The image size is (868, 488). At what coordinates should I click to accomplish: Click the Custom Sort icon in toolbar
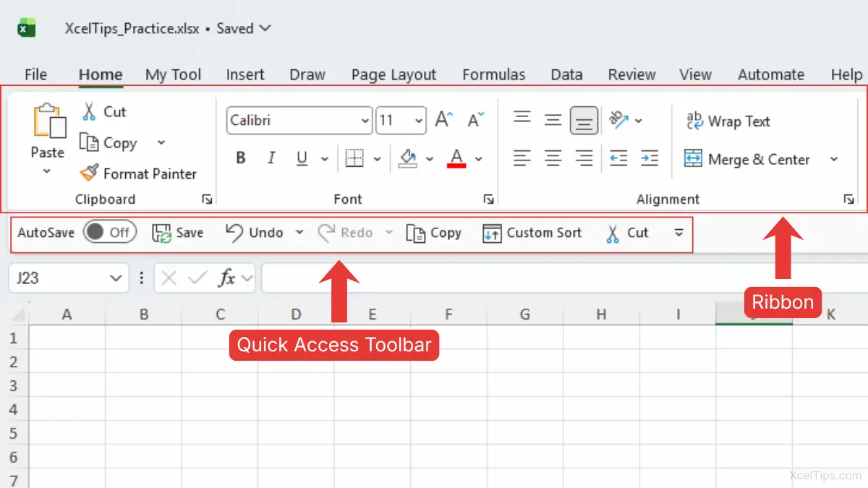(x=492, y=233)
